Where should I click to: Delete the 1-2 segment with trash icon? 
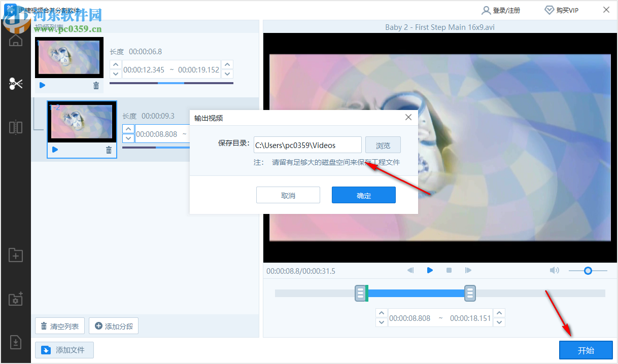coord(109,150)
